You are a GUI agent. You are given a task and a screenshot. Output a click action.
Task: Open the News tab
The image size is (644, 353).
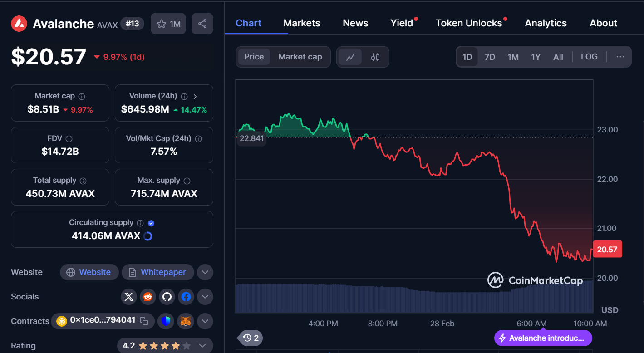click(x=355, y=23)
